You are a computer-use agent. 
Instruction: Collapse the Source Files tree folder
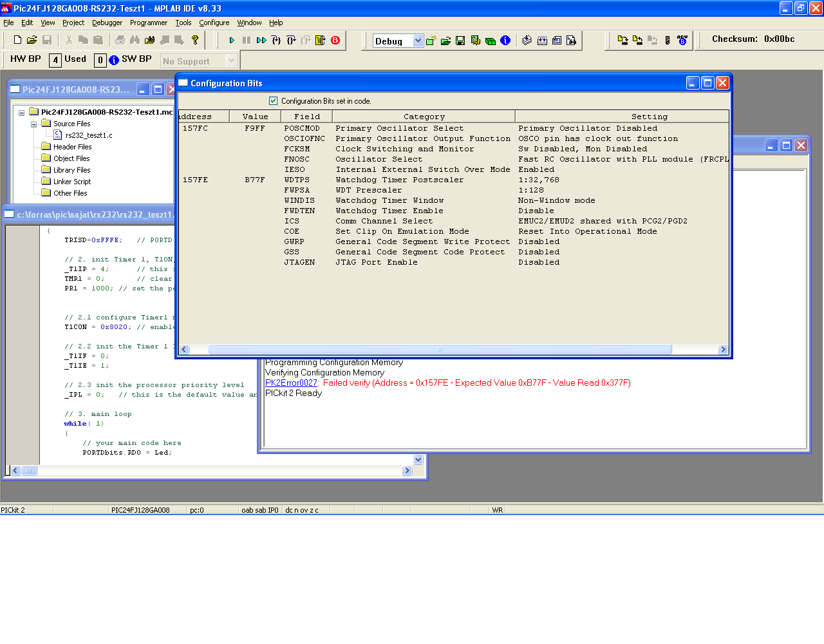point(33,124)
